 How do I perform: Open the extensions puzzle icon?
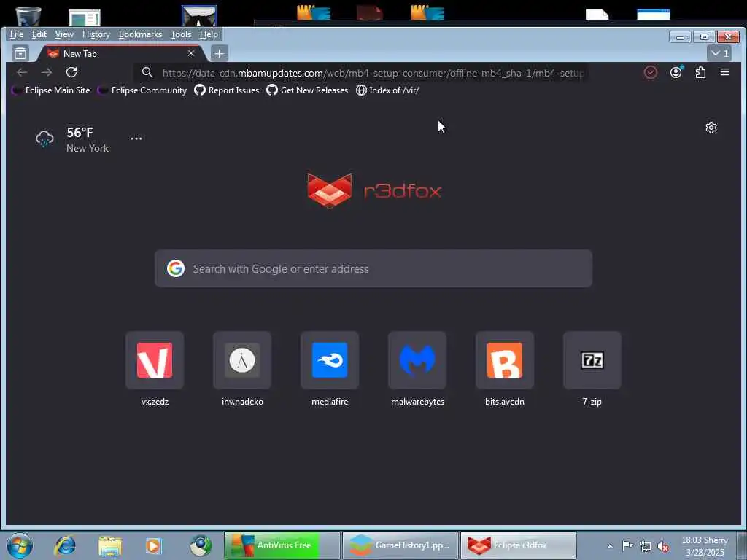(700, 72)
